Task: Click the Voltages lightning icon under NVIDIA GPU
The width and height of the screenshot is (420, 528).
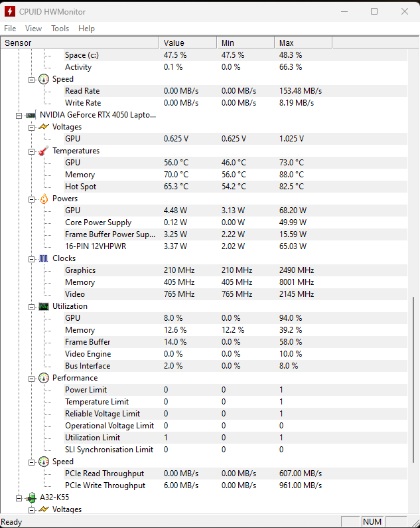Action: [x=44, y=127]
